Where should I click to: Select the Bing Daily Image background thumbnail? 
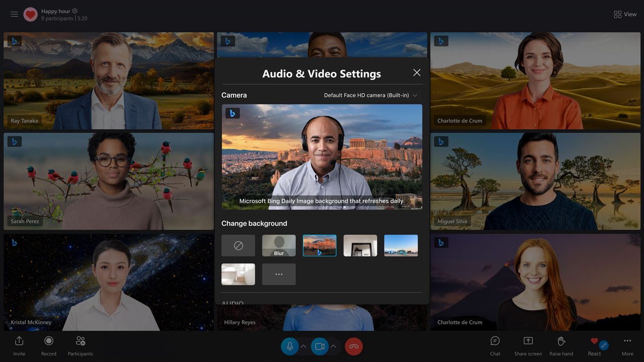319,245
